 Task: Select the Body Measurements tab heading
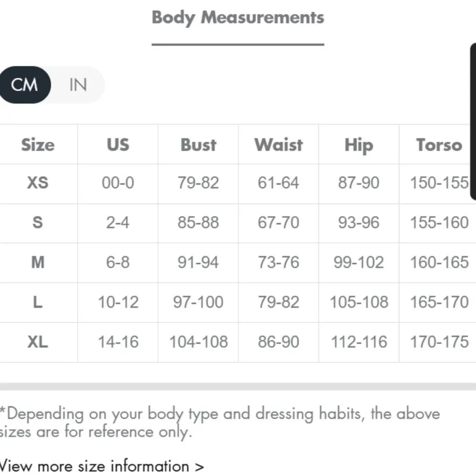tap(238, 17)
